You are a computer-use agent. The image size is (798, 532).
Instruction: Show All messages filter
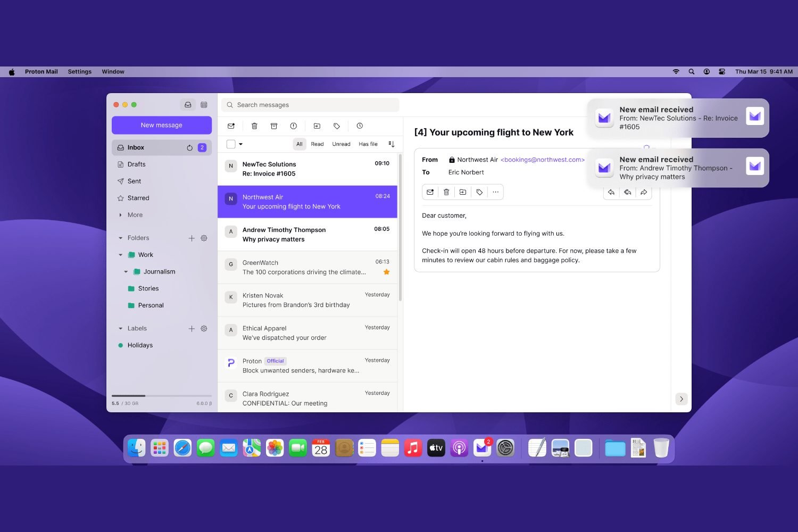click(300, 144)
